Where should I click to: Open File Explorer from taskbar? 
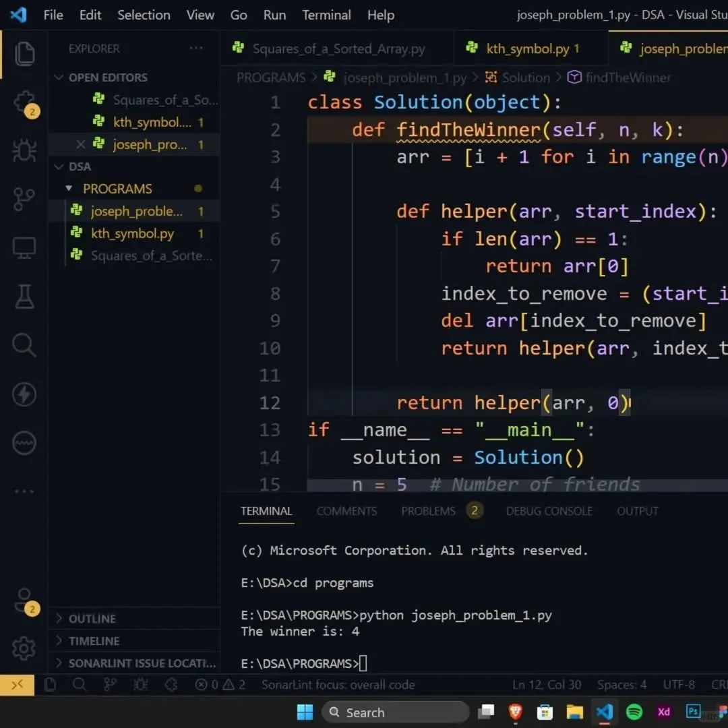[x=574, y=712]
